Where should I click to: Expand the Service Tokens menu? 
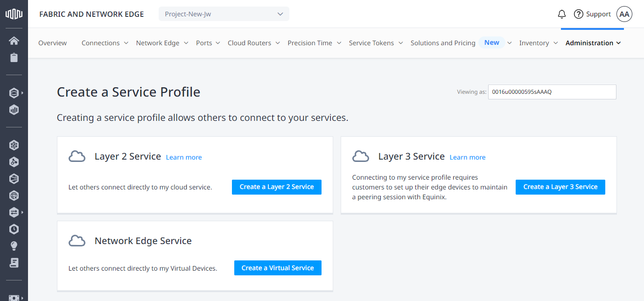pyautogui.click(x=376, y=43)
